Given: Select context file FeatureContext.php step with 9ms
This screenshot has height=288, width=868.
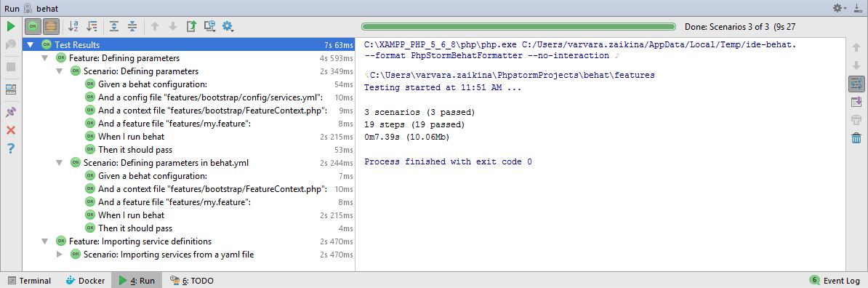Looking at the screenshot, I should pos(189,111).
